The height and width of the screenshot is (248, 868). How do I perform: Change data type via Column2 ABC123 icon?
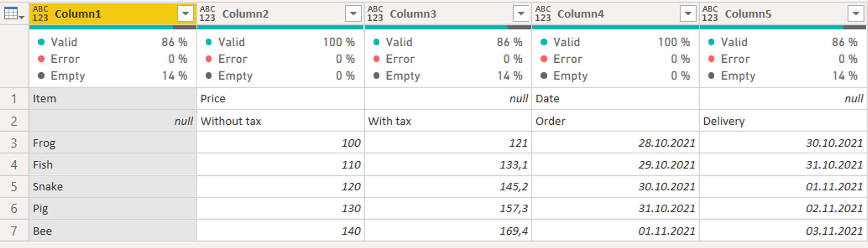207,14
